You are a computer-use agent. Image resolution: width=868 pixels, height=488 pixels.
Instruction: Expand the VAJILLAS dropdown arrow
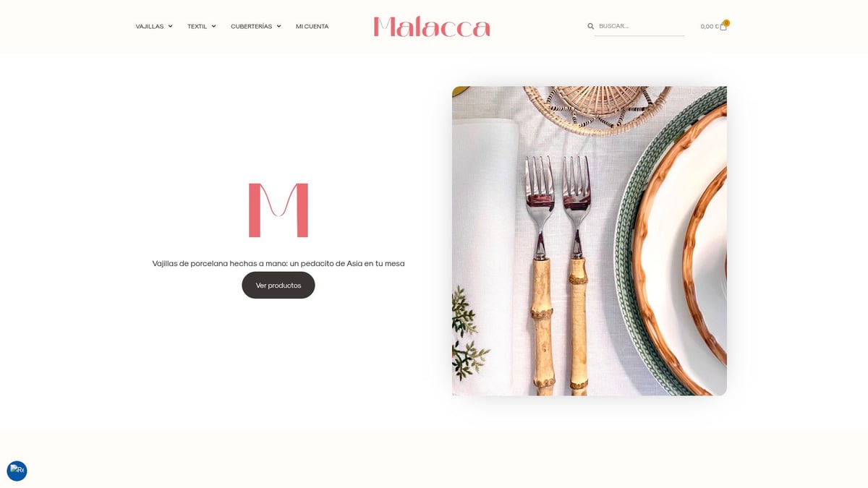(x=170, y=26)
